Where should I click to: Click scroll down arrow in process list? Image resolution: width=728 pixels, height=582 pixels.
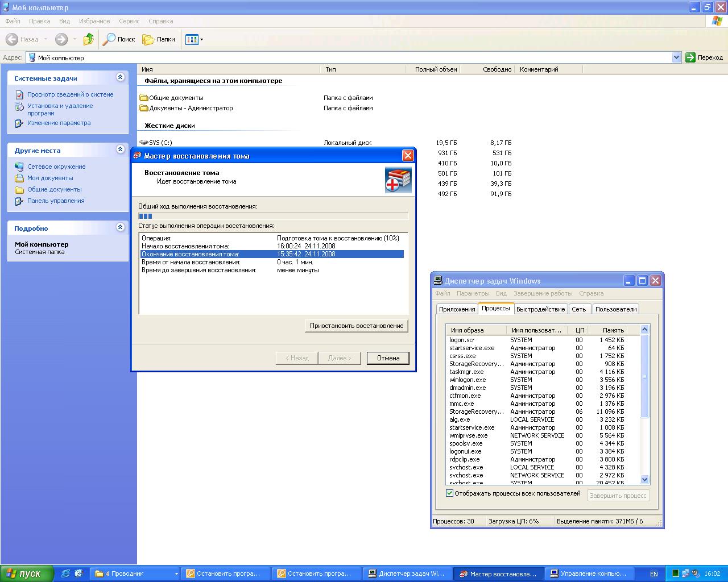tap(644, 480)
